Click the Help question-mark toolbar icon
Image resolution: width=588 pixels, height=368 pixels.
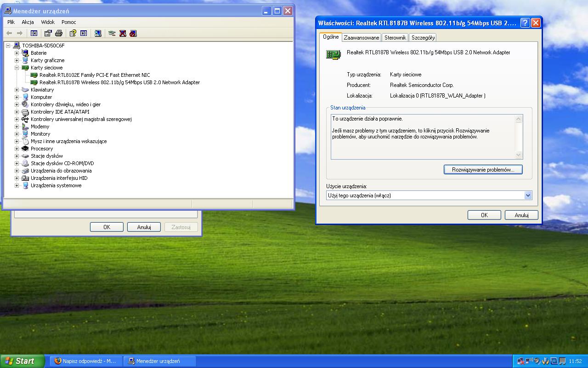tap(73, 33)
